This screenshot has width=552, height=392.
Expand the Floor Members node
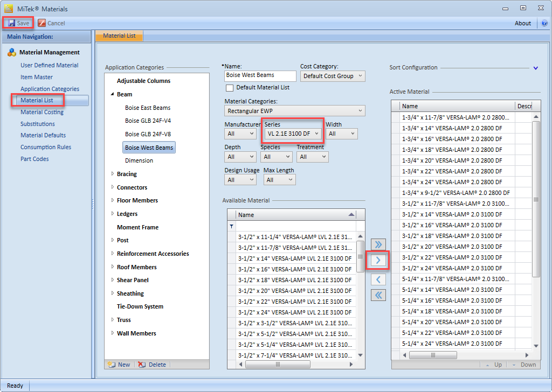click(x=112, y=200)
